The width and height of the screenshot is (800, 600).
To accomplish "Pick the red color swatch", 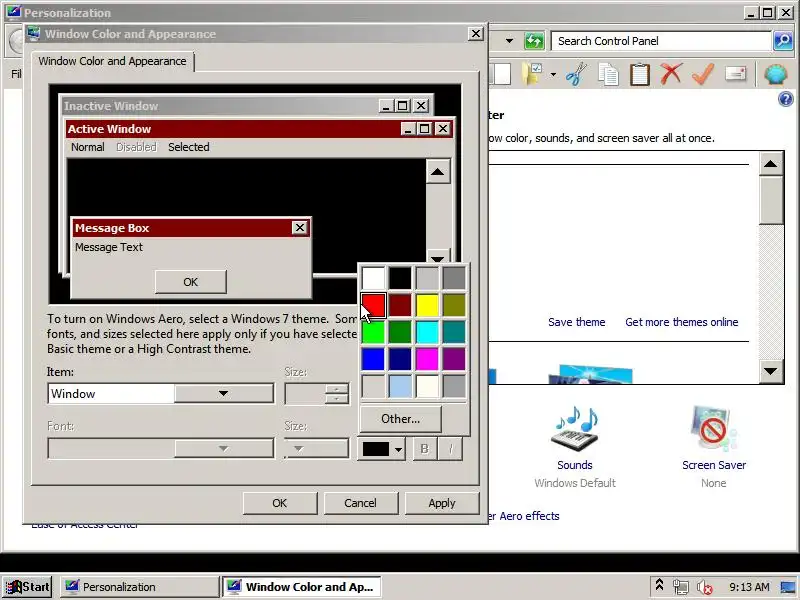I will (x=373, y=305).
